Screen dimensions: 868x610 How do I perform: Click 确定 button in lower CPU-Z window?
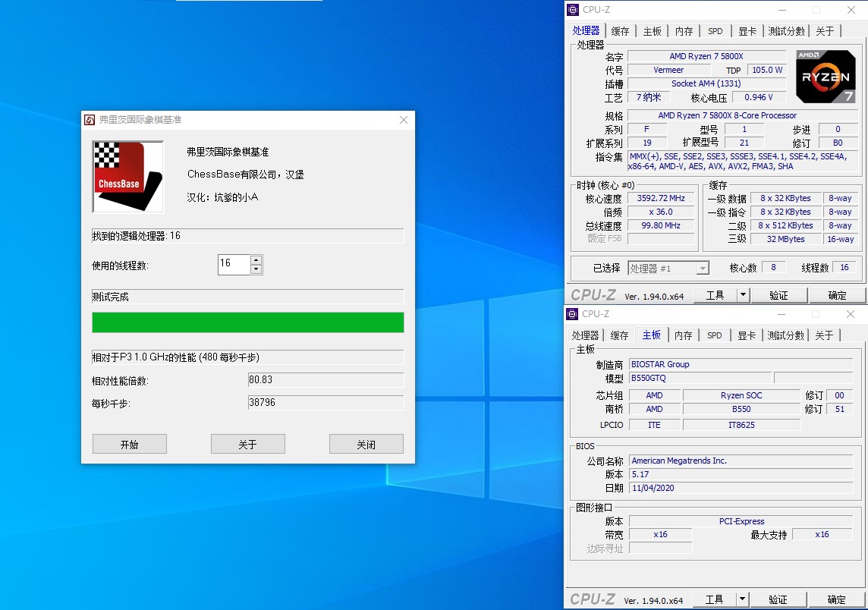click(836, 599)
